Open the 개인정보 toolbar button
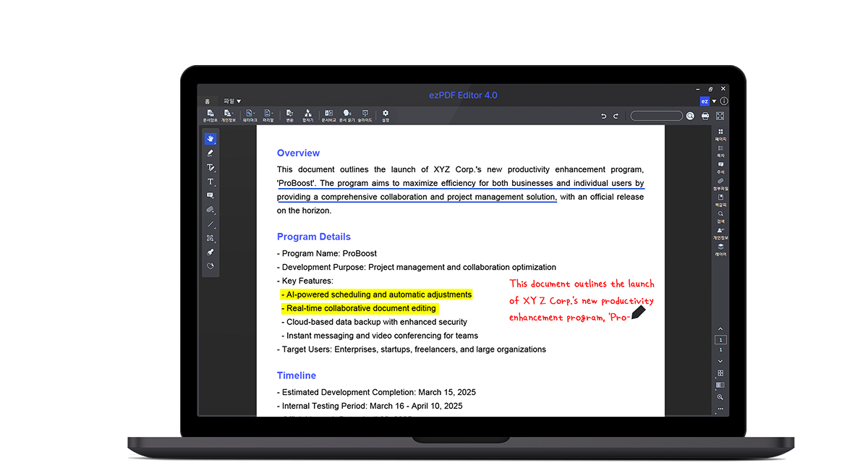Image resolution: width=868 pixels, height=463 pixels. pyautogui.click(x=228, y=116)
